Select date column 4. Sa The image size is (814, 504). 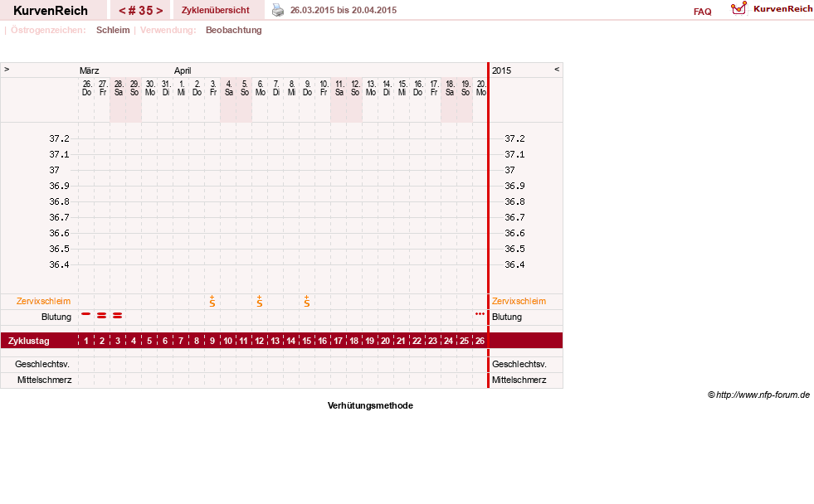click(x=228, y=88)
